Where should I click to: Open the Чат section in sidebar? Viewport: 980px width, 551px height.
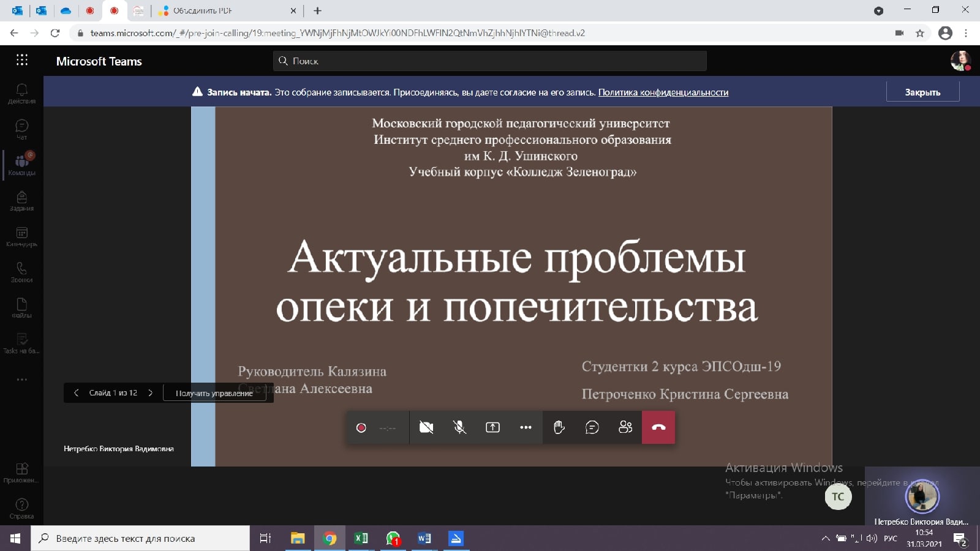click(x=21, y=129)
